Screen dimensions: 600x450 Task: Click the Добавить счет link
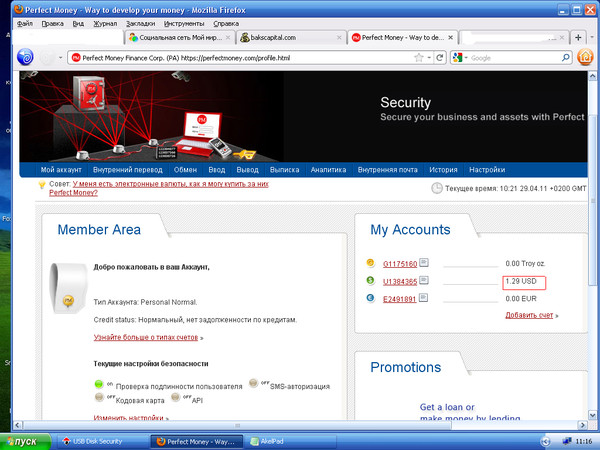pos(529,315)
